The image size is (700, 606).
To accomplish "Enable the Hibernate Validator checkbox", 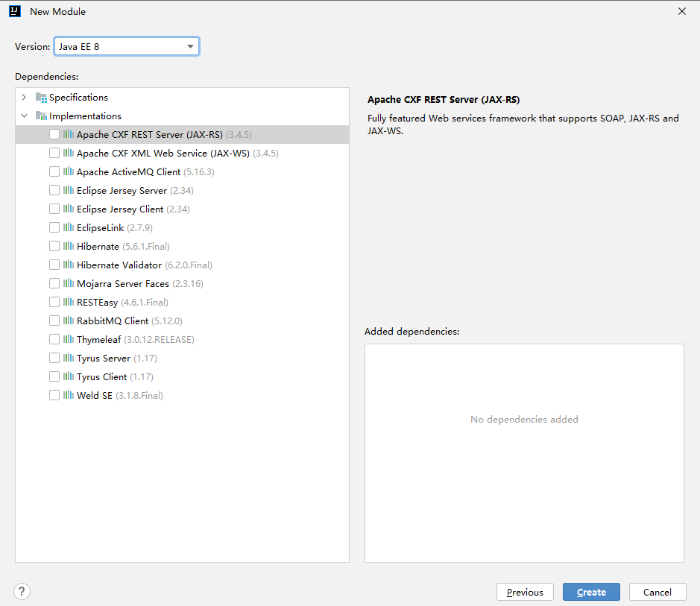I will (54, 265).
